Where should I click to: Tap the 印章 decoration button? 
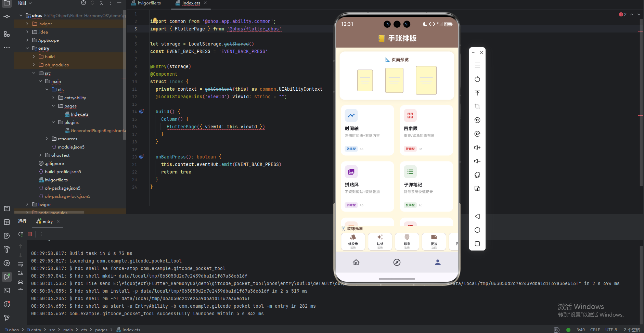coord(407,242)
